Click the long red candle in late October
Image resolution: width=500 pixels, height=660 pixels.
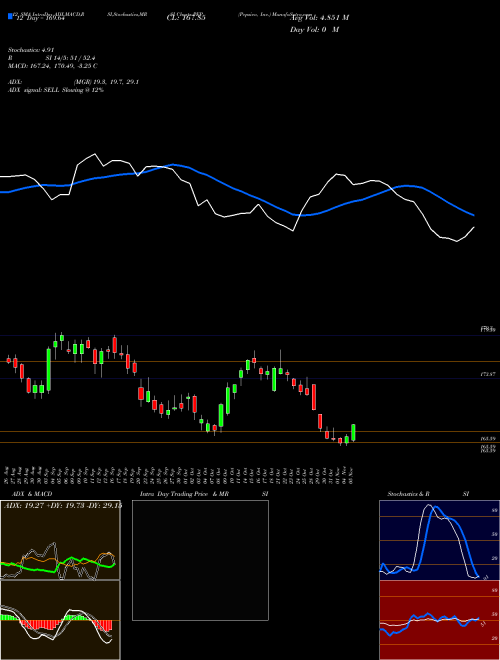tap(313, 397)
